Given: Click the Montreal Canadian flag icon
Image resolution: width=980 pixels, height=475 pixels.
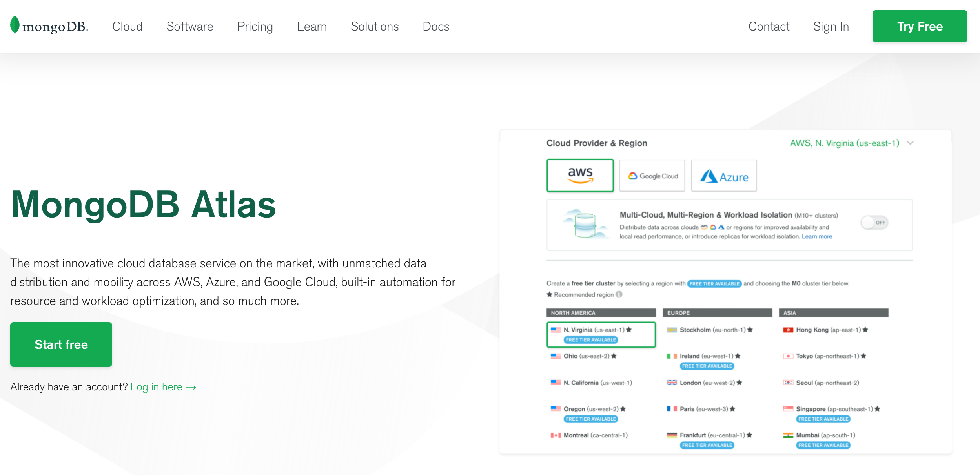Looking at the screenshot, I should point(556,435).
